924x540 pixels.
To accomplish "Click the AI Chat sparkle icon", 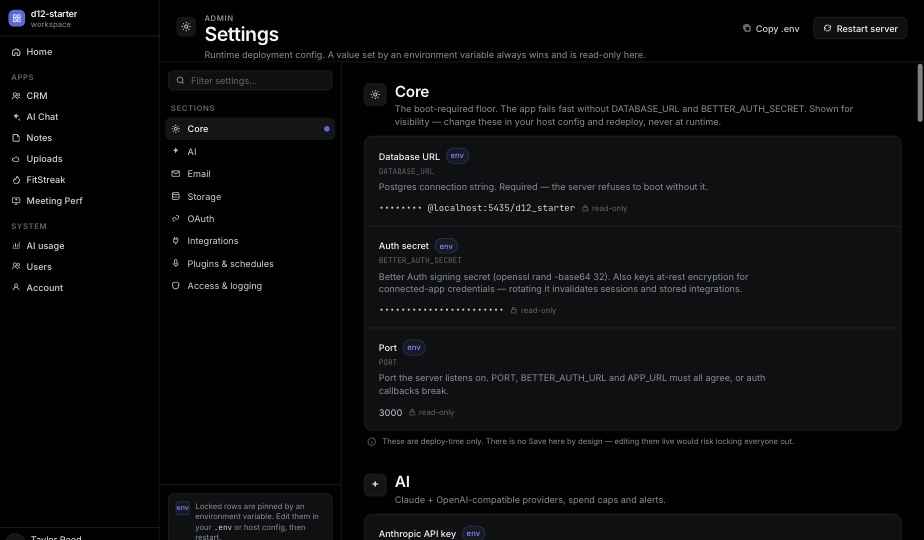I will coord(16,117).
